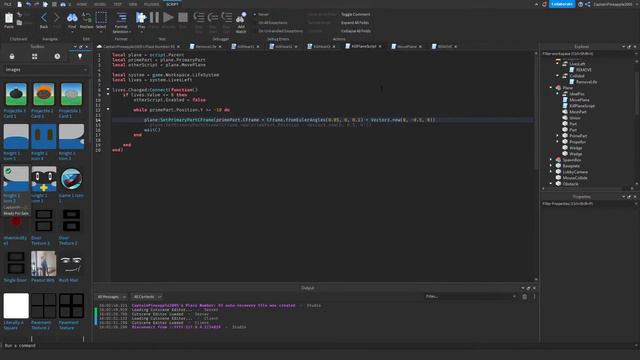Click the Step Out debugger icon
The image size is (640, 360).
pos(227,18)
